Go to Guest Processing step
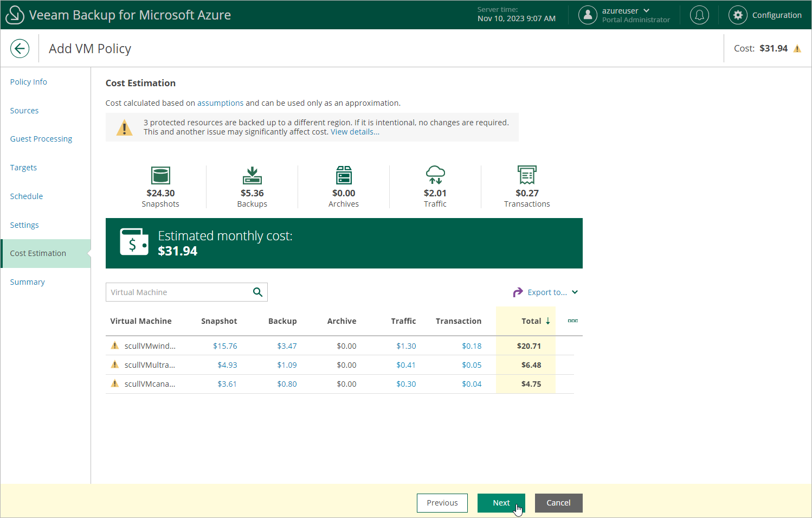812x518 pixels. click(x=41, y=139)
